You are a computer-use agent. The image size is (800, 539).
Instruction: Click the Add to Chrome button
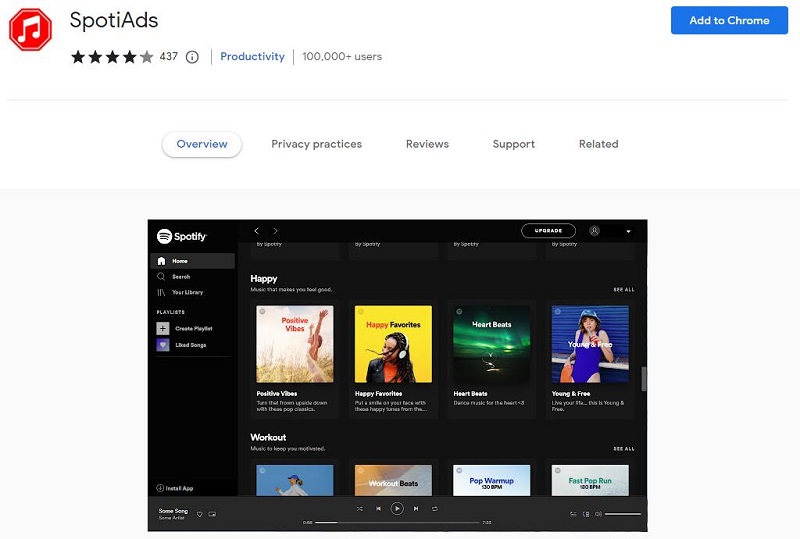729,20
